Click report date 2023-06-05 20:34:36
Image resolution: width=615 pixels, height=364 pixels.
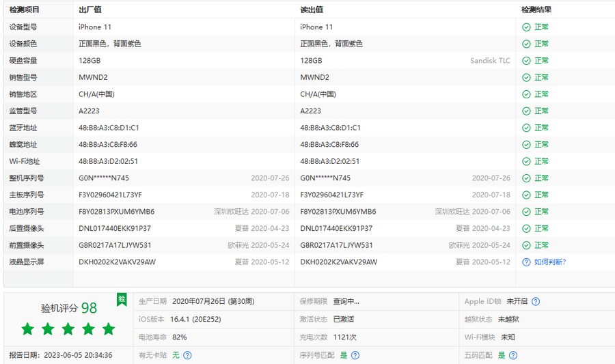[x=78, y=355]
